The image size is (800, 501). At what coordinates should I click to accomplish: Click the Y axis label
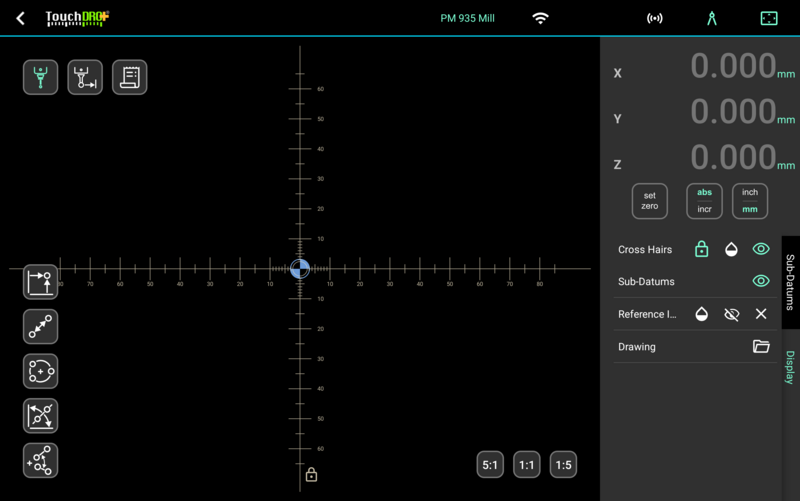pyautogui.click(x=617, y=119)
